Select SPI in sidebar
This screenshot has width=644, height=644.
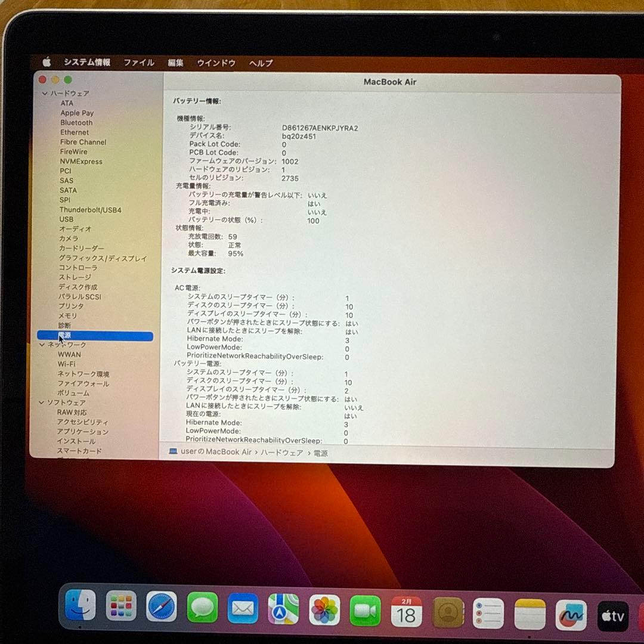64,200
